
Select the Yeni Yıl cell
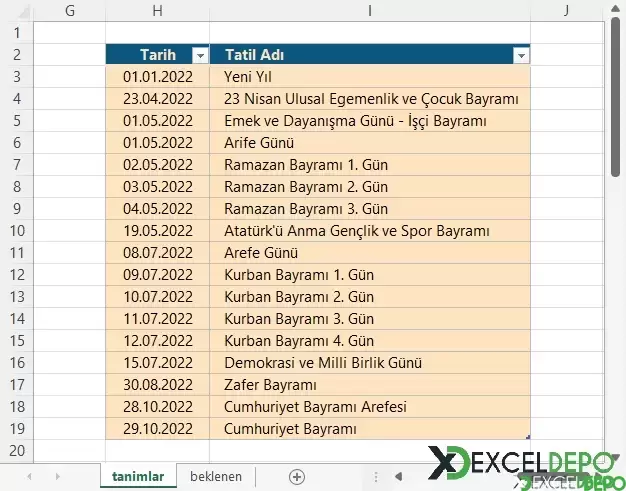pos(370,77)
